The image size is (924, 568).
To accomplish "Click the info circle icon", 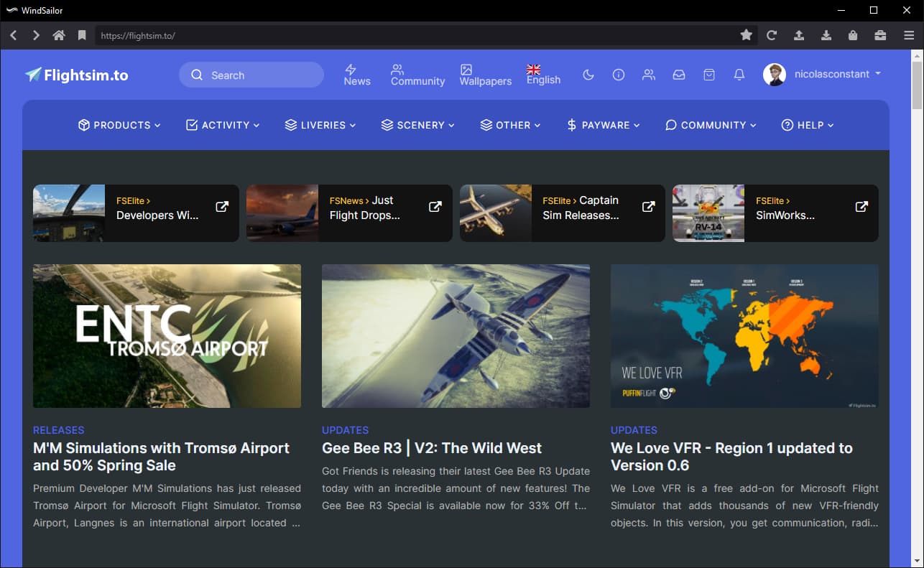I will [x=619, y=75].
